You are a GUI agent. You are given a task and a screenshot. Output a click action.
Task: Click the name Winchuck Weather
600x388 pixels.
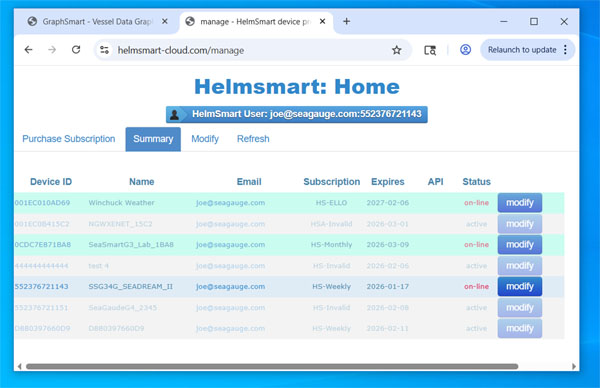(x=121, y=203)
